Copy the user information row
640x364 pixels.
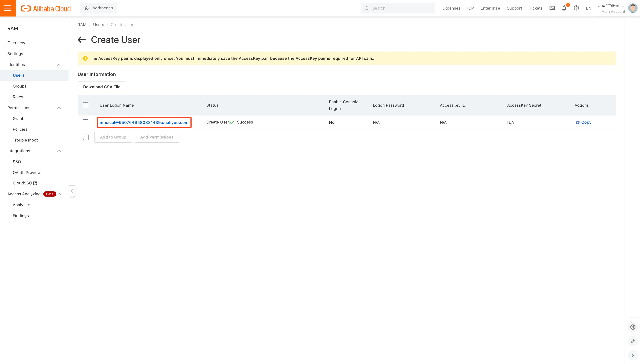point(584,122)
